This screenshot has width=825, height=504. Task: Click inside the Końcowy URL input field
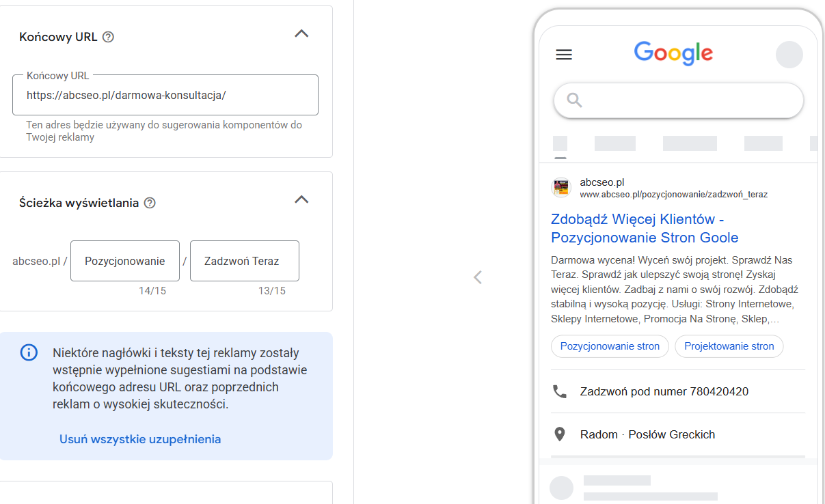coord(165,95)
